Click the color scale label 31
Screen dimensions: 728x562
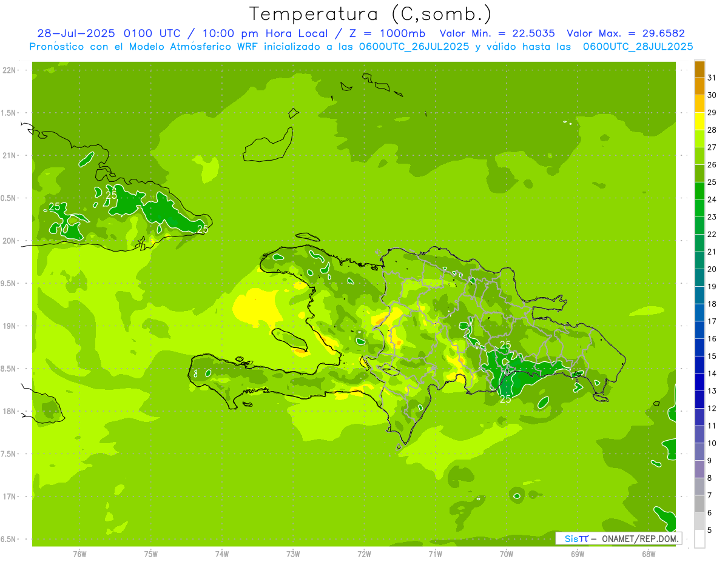coord(712,78)
